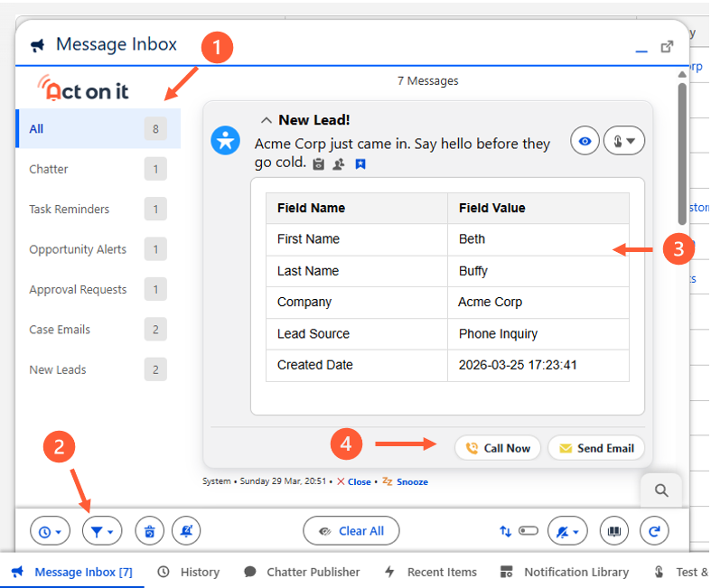Click the trash delete messages icon
Screen dimensions: 711x588
tap(150, 531)
